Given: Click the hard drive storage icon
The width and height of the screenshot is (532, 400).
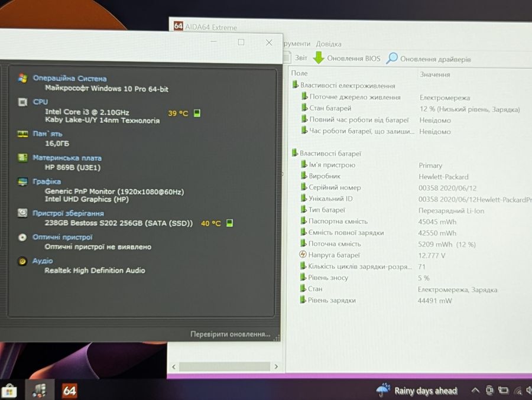Looking at the screenshot, I should 22,213.
